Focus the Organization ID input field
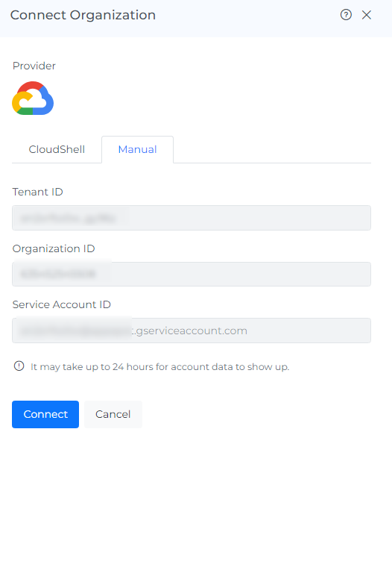This screenshot has width=392, height=573. point(192,274)
